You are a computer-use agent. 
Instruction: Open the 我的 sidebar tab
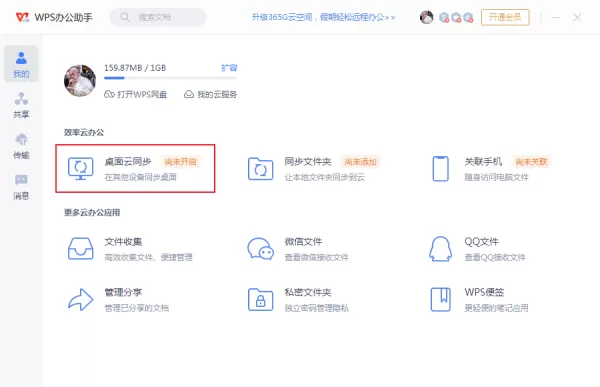pos(21,64)
